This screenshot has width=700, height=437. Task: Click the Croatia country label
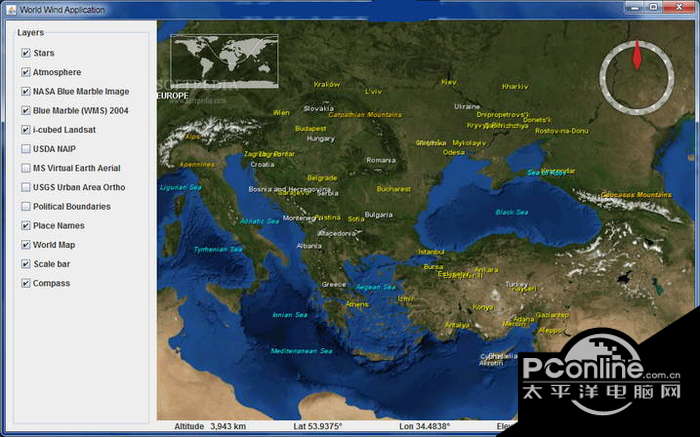click(x=262, y=165)
